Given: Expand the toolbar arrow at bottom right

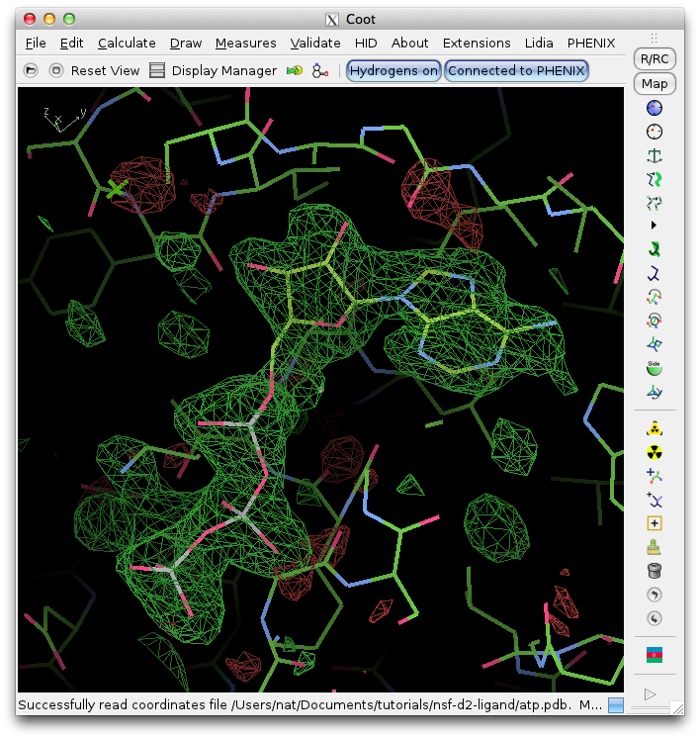Looking at the screenshot, I should [650, 694].
